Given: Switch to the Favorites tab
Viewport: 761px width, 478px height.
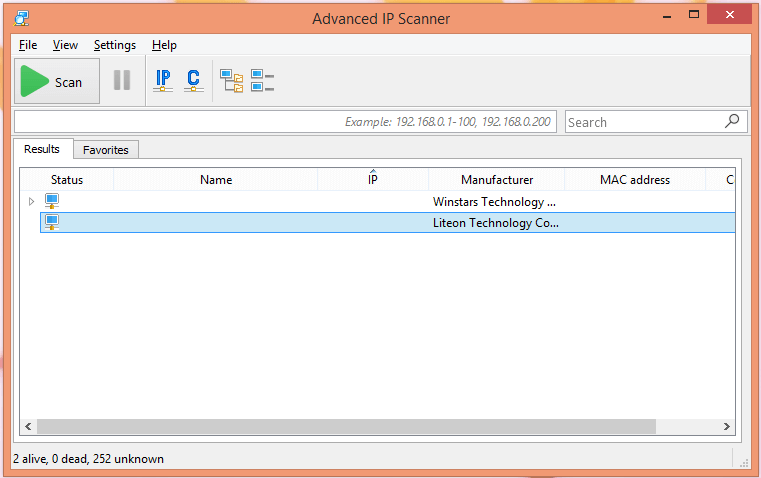Looking at the screenshot, I should (106, 150).
